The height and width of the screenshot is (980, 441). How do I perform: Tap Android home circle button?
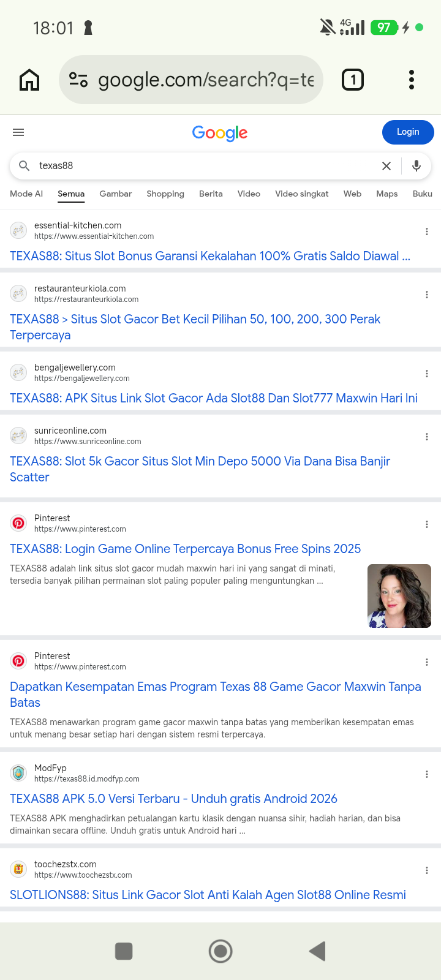pyautogui.click(x=221, y=951)
